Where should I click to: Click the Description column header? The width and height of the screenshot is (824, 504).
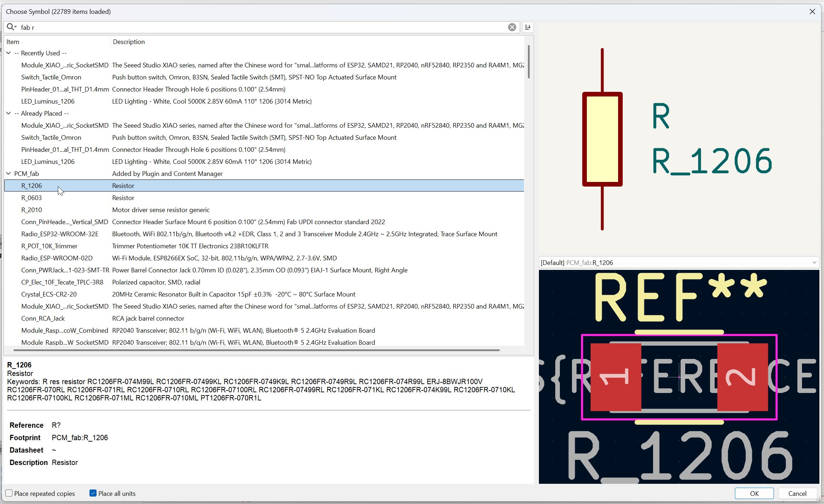tap(129, 42)
